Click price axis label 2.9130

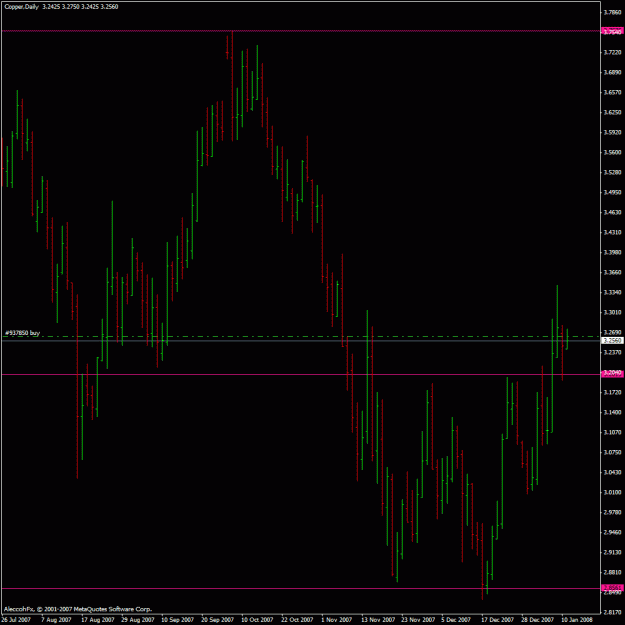[x=612, y=552]
